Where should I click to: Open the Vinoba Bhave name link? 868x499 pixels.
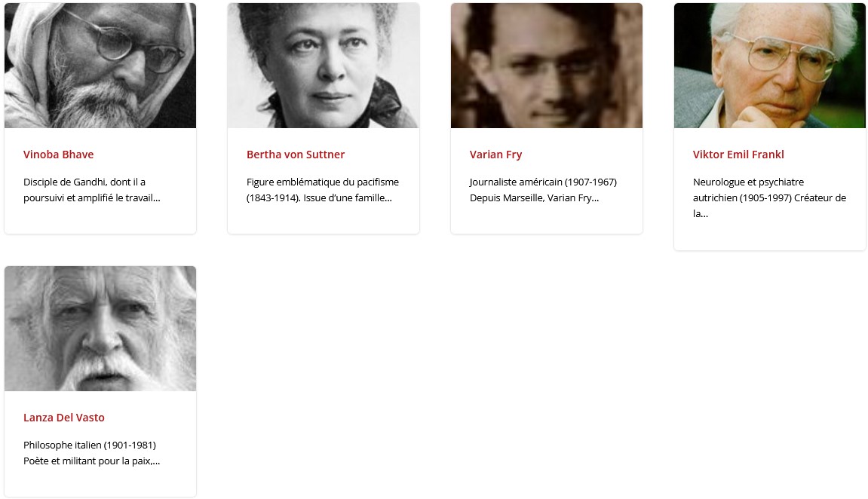coord(59,155)
